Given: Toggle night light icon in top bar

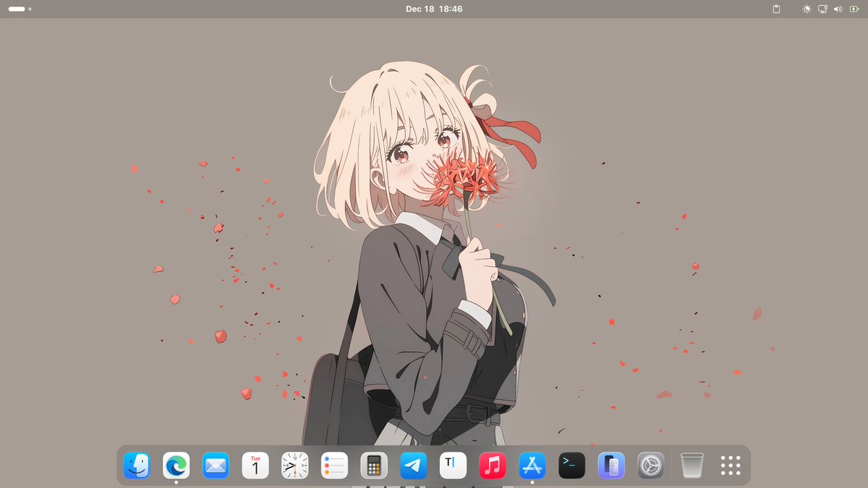Looking at the screenshot, I should [x=807, y=9].
